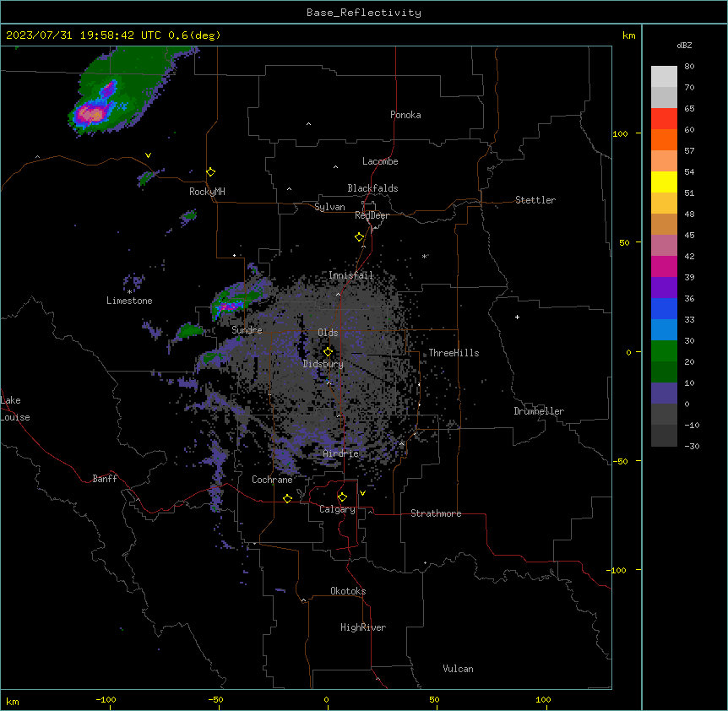The height and width of the screenshot is (711, 728).
Task: Click the Airdrie city label
Action: (341, 453)
